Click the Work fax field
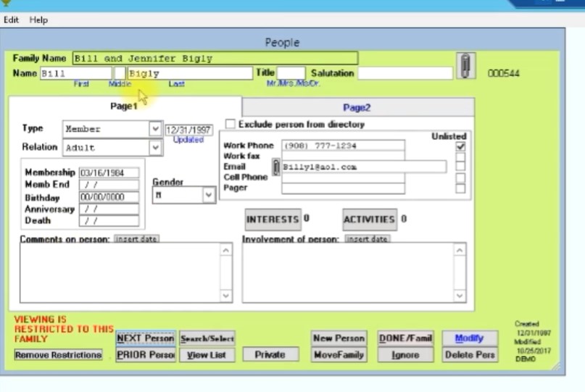The height and width of the screenshot is (392, 585). click(343, 156)
